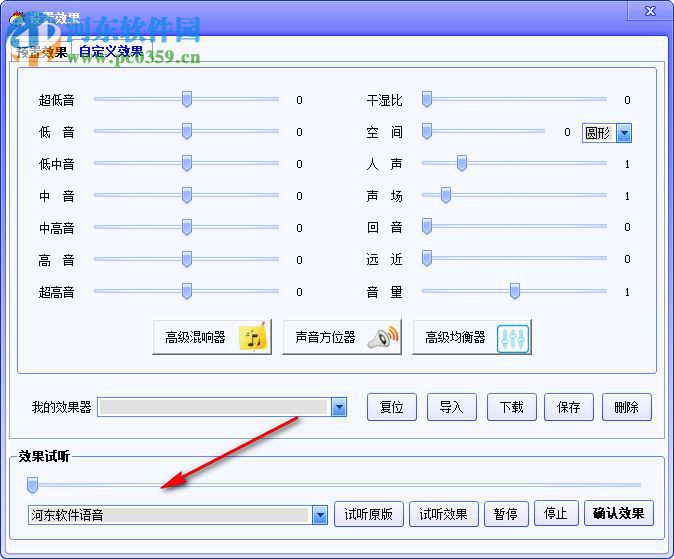674x559 pixels.
Task: Click the 效果试听 playback progress slider handle
Action: point(32,485)
